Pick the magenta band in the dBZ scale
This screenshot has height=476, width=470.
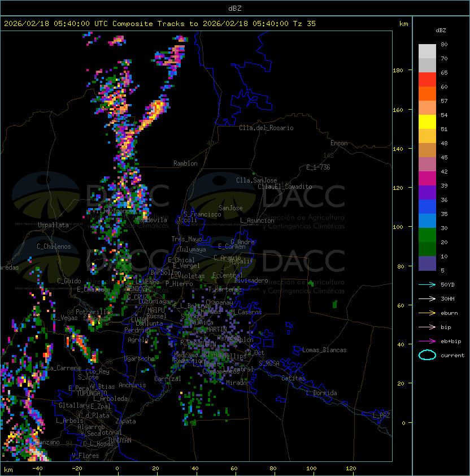[427, 179]
